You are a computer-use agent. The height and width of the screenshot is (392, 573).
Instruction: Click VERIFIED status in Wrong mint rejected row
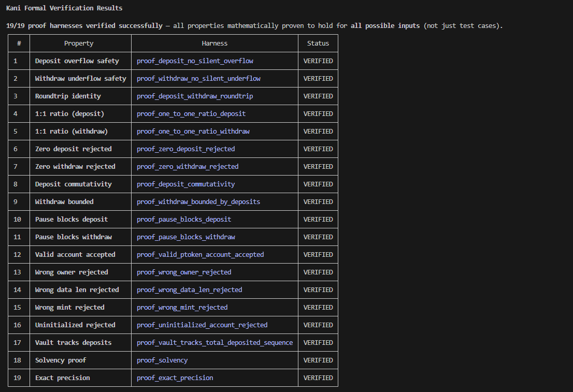click(318, 307)
